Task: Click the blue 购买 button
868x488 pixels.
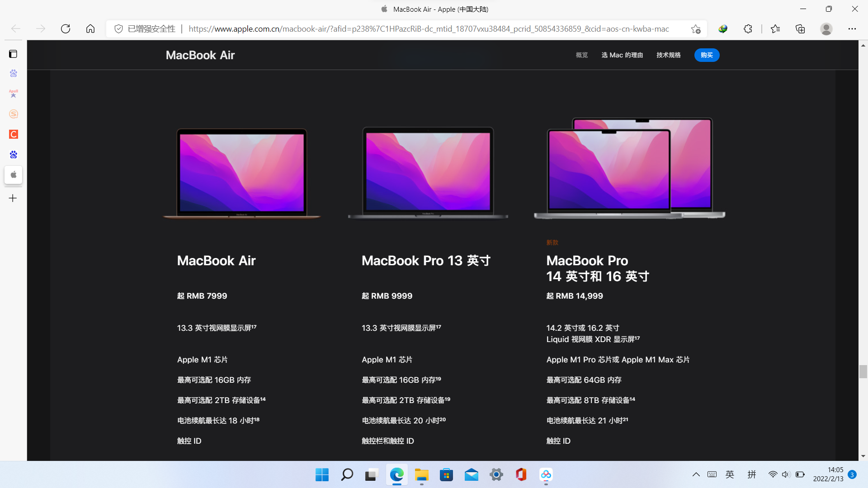Action: pos(707,55)
